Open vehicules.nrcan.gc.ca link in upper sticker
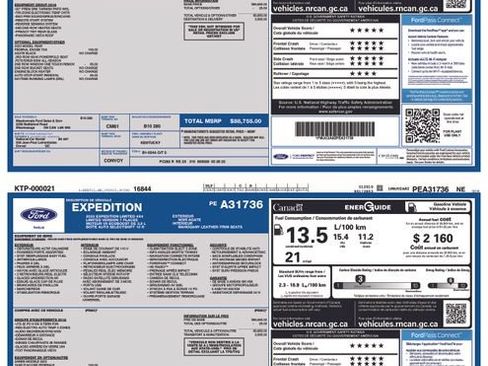The height and width of the screenshot is (366, 488). pyautogui.click(x=398, y=8)
